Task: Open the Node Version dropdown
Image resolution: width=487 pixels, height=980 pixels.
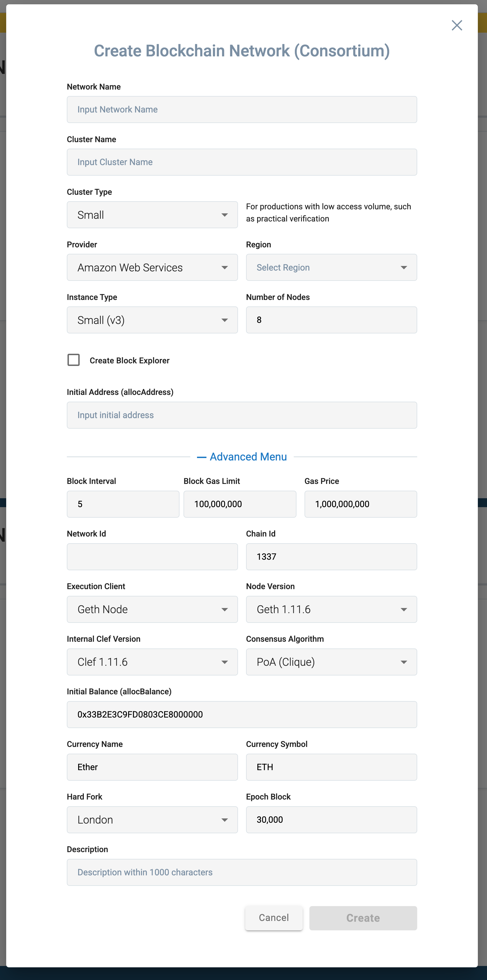Action: coord(331,609)
